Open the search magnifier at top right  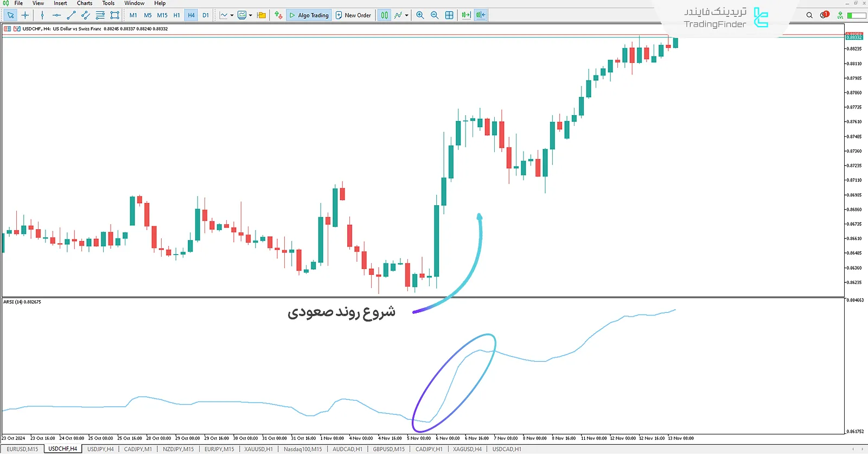[809, 15]
